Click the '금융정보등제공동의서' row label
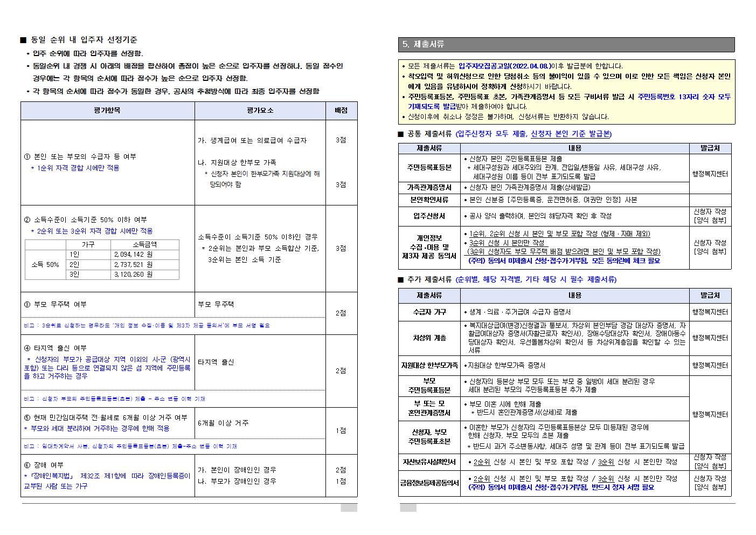This screenshot has height=535, width=756. point(429,483)
